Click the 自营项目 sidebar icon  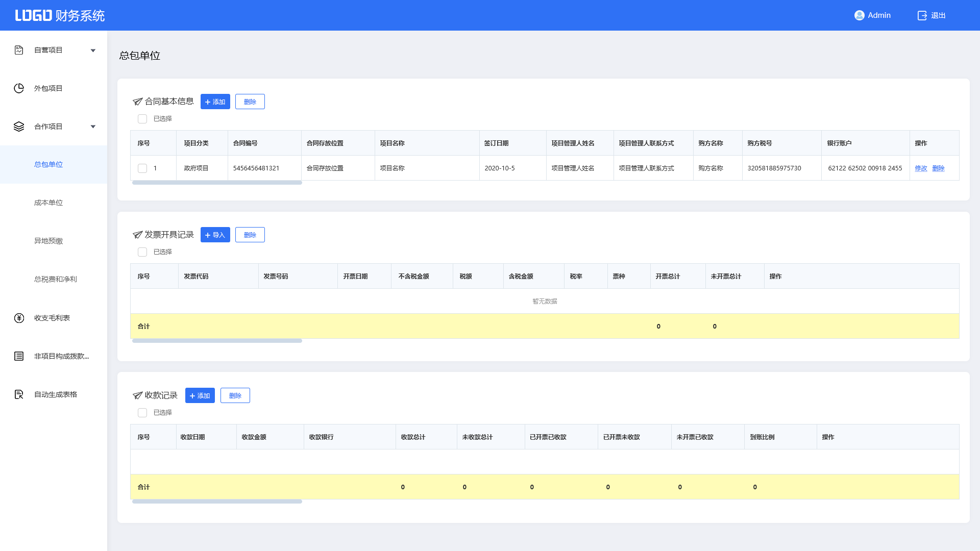click(x=19, y=50)
